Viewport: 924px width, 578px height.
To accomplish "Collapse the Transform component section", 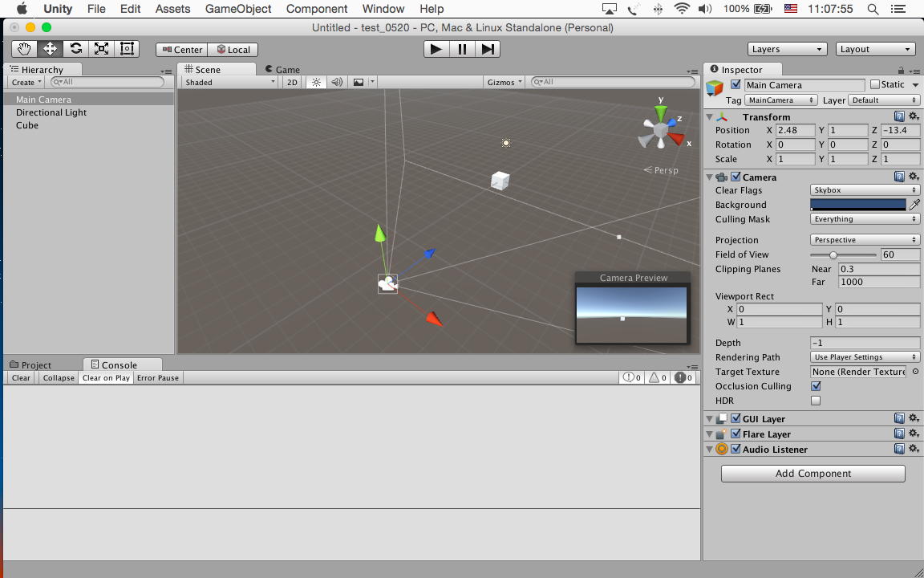I will coord(709,117).
